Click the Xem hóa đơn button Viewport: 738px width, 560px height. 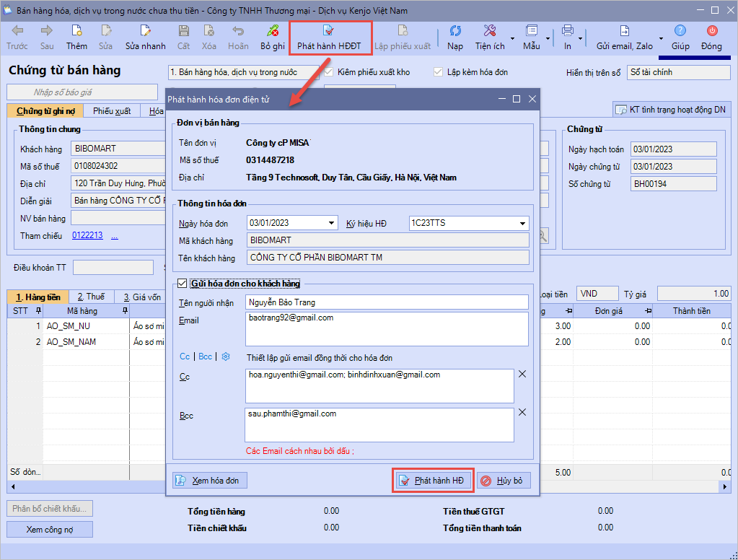(210, 480)
